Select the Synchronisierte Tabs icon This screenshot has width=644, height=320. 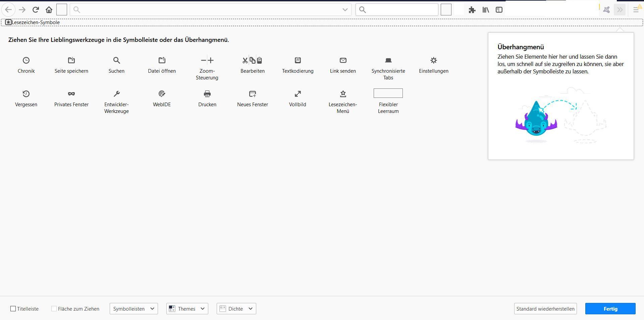pyautogui.click(x=388, y=60)
